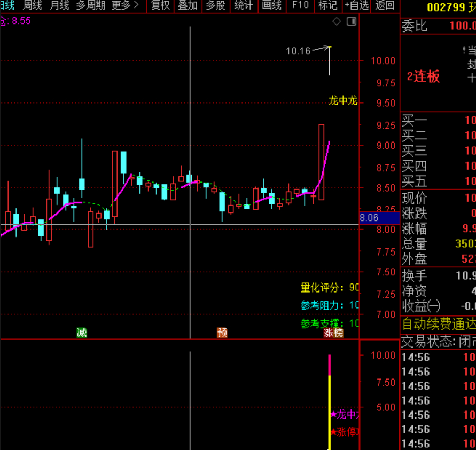This screenshot has width=476, height=450.
Task: Click the 10.16 high price arrow label
Action: tap(298, 51)
